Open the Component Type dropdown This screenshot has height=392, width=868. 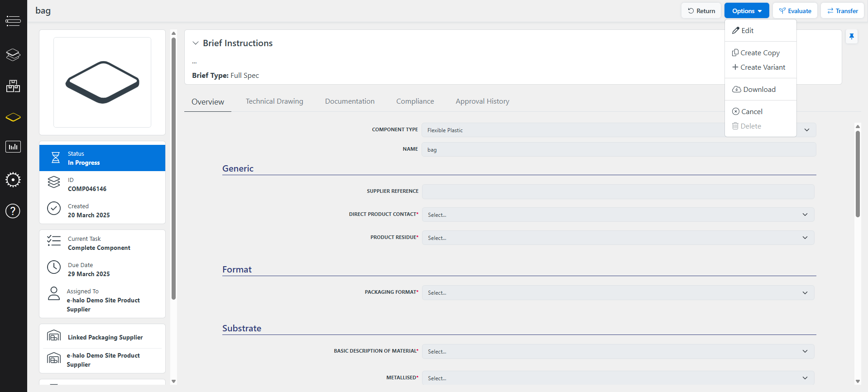619,130
